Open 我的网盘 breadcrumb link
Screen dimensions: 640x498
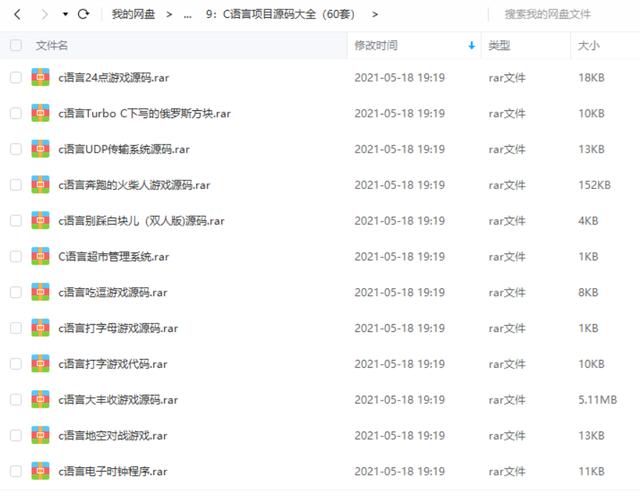[x=133, y=14]
